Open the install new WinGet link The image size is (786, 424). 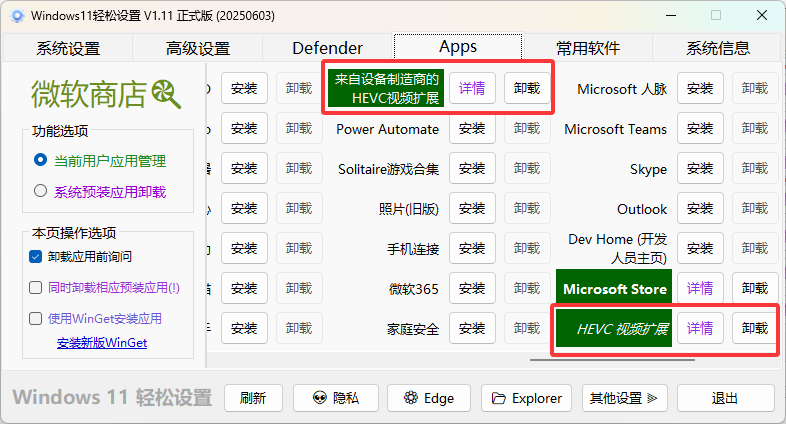[x=102, y=343]
